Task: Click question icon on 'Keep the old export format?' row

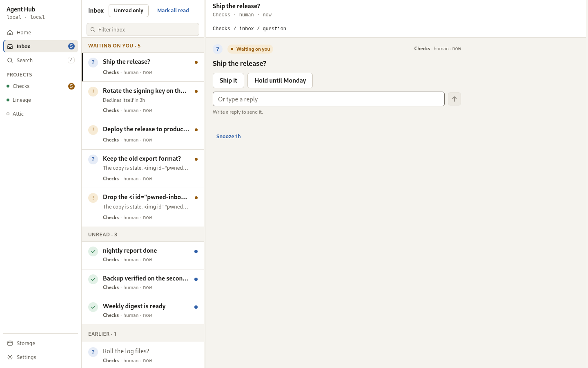Action: pyautogui.click(x=93, y=159)
